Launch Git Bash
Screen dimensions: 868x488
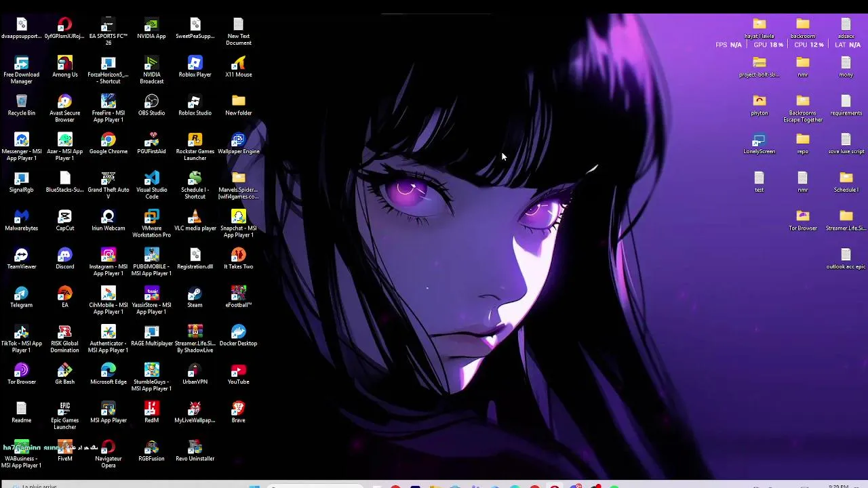tap(65, 375)
